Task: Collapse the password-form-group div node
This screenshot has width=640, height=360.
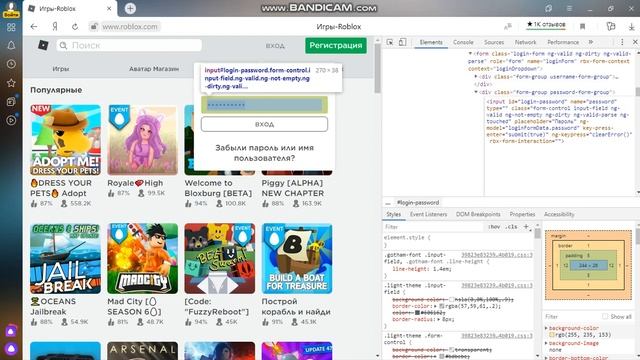Action: [476, 92]
